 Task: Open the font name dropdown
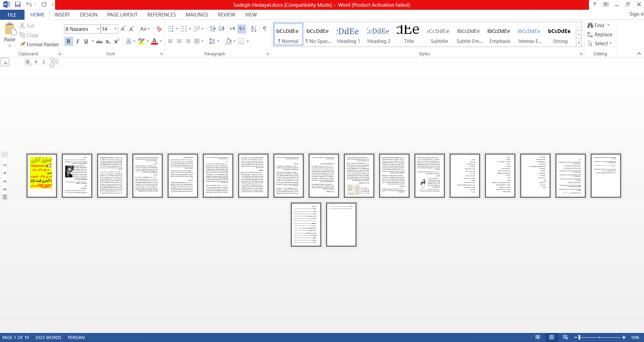98,29
